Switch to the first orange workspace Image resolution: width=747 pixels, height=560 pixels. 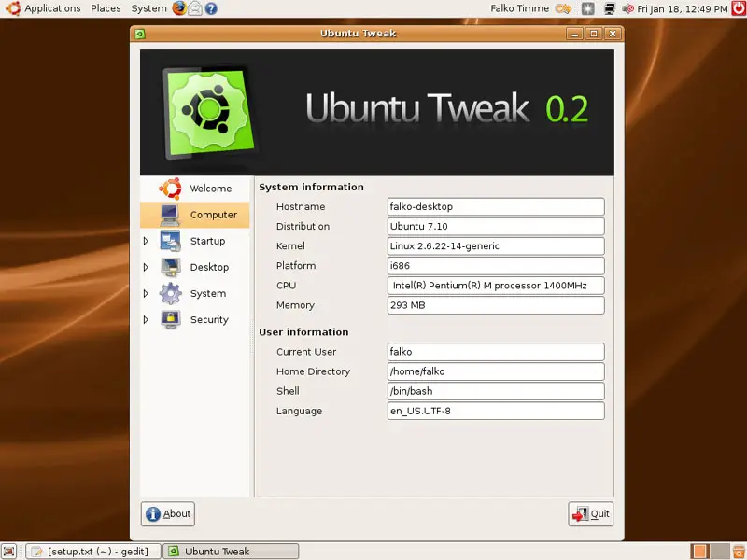[x=699, y=552]
